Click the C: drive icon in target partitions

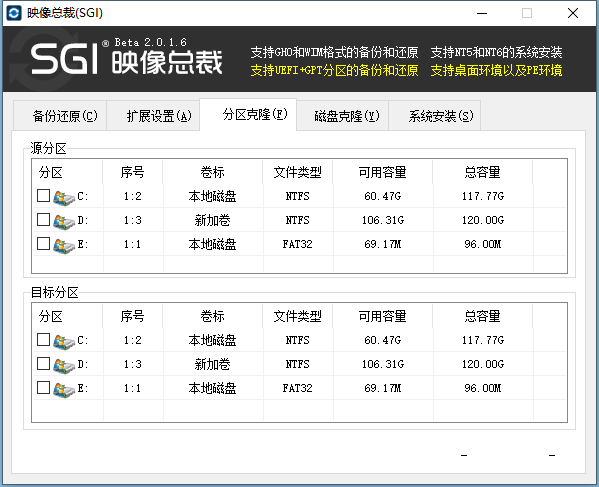tap(64, 341)
